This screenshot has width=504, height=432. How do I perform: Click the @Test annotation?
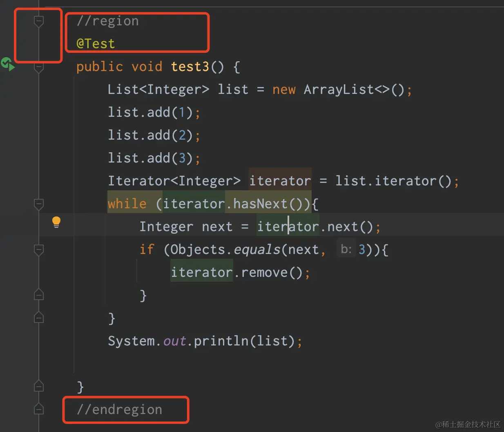tap(96, 44)
